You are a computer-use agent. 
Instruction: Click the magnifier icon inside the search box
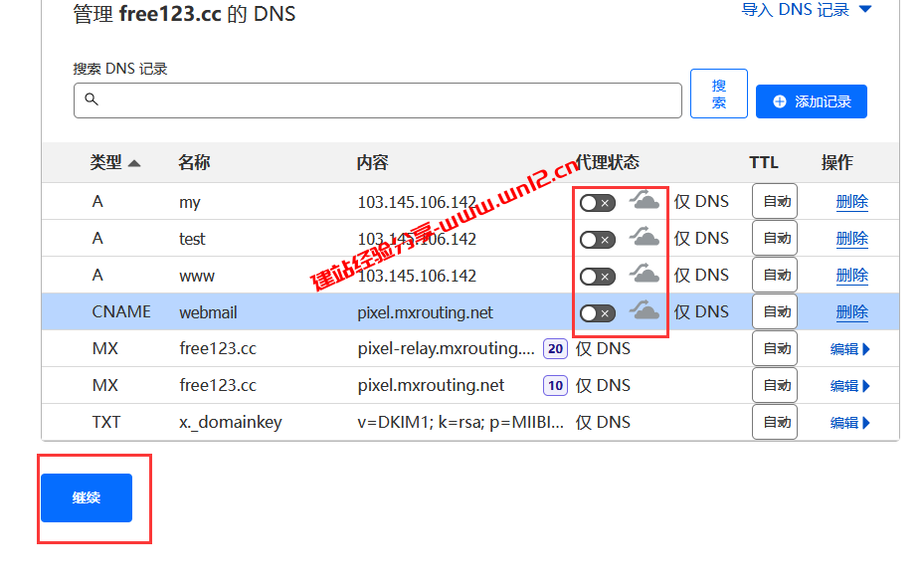point(92,100)
